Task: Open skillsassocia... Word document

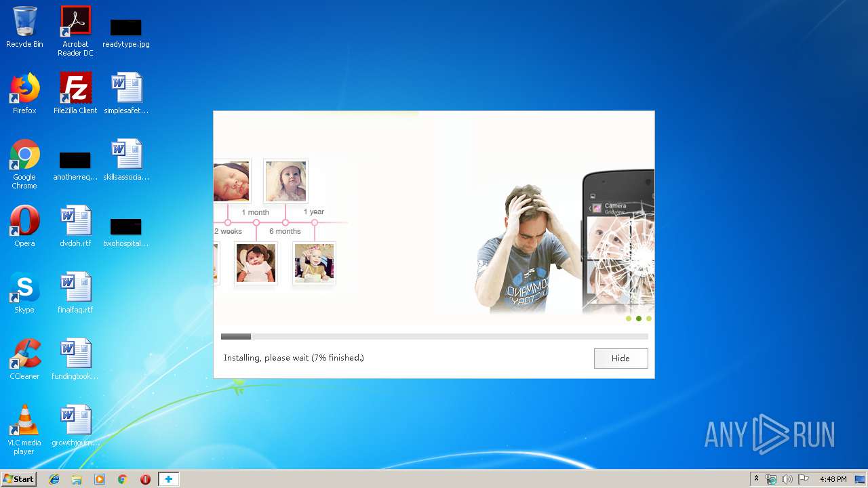Action: pyautogui.click(x=126, y=160)
